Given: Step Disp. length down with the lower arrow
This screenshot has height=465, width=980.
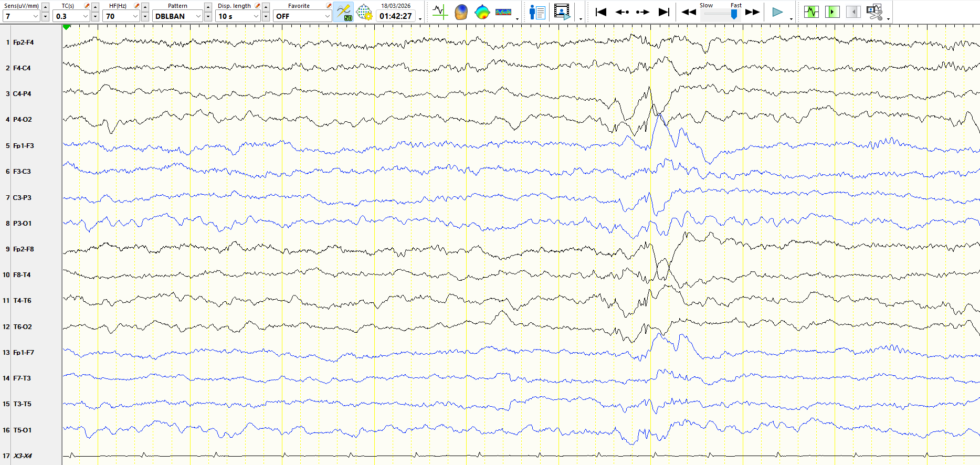Looking at the screenshot, I should coord(266,16).
